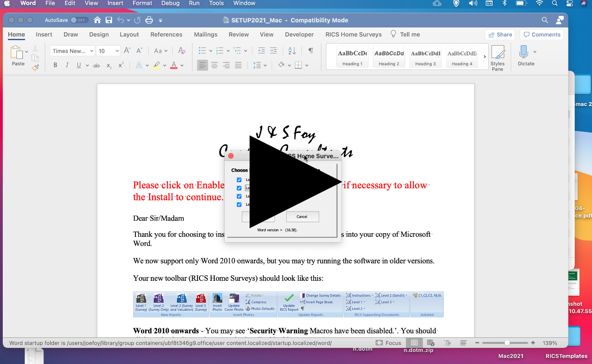The image size is (592, 364).
Task: Search the document with magnifier icon
Action: pyautogui.click(x=545, y=20)
